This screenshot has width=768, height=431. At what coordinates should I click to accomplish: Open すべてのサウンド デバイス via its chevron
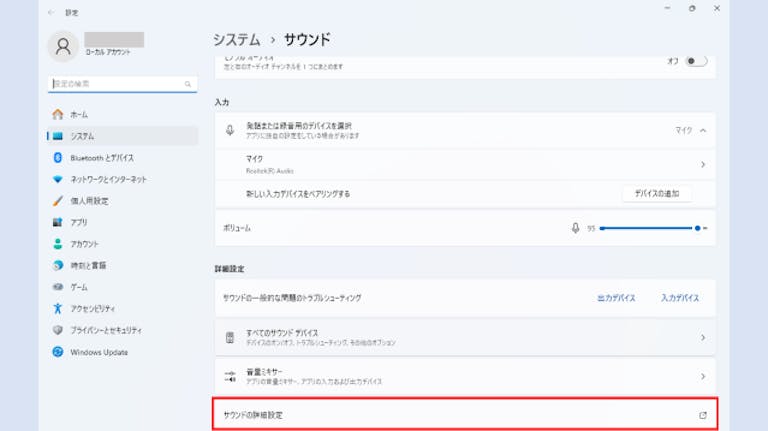(x=703, y=337)
